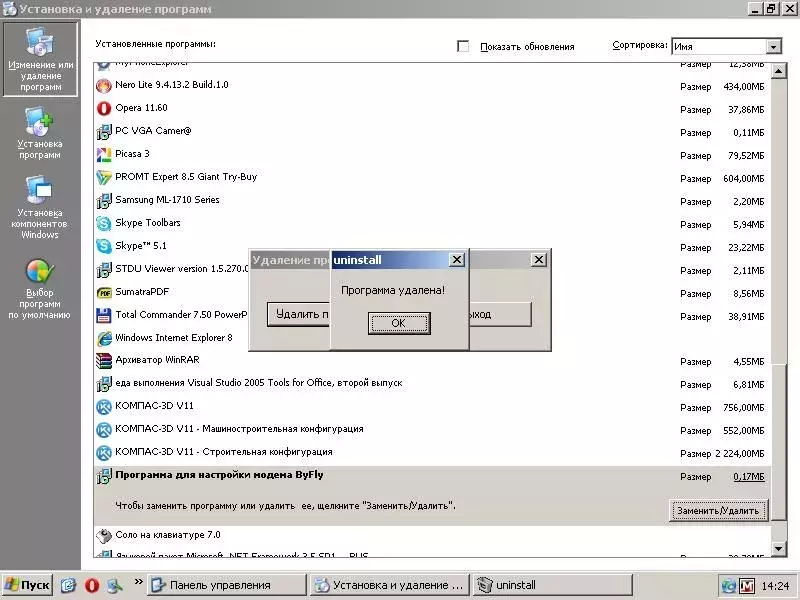Select the 'Opera 11.60' entry
The image size is (800, 600).
(x=433, y=109)
